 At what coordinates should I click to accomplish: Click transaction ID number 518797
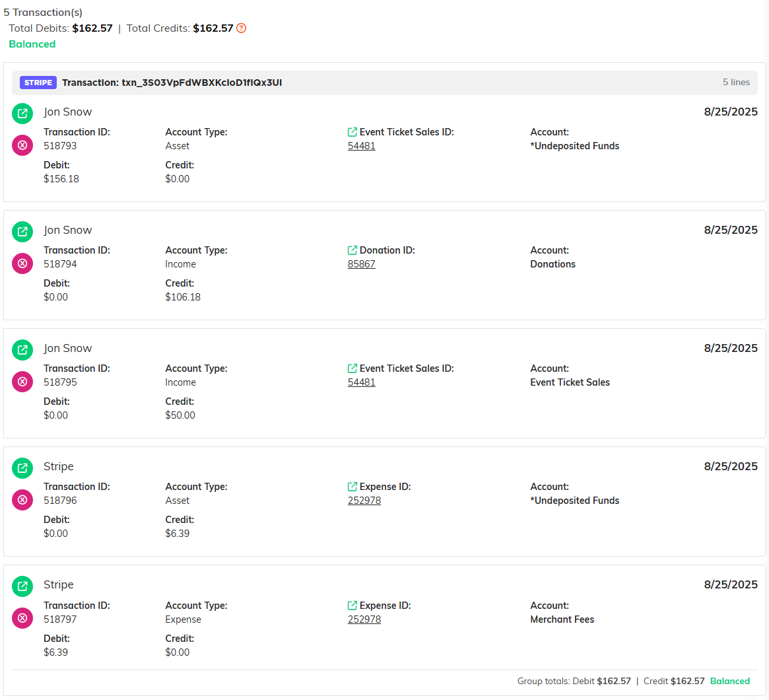60,619
